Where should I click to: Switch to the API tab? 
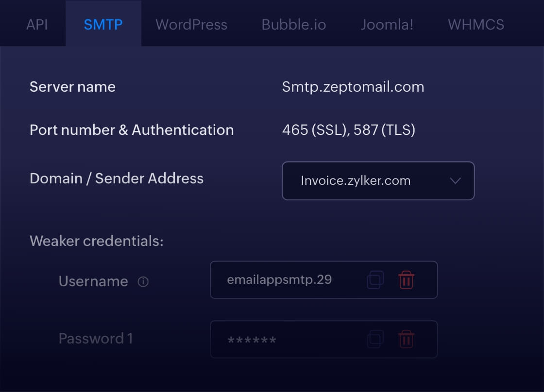(x=37, y=25)
